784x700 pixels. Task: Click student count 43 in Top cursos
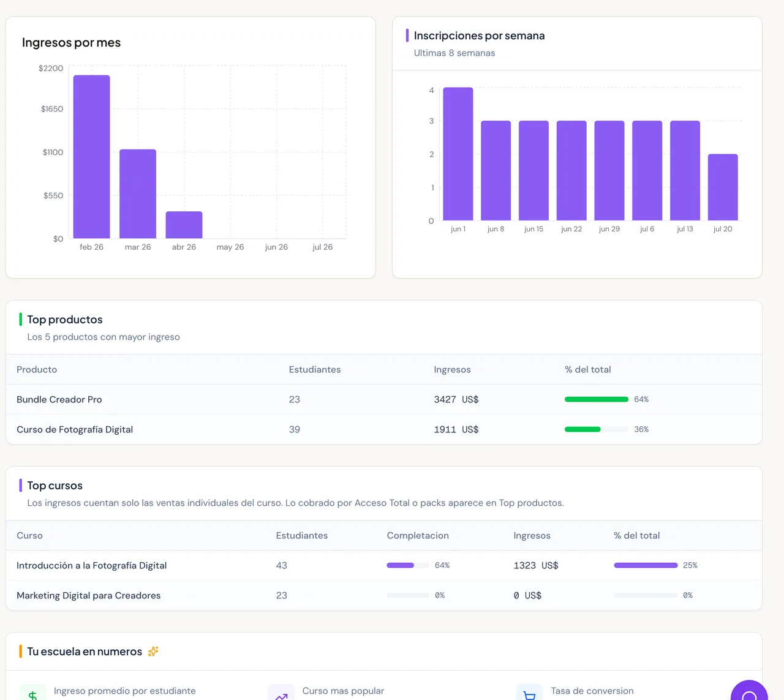coord(282,565)
